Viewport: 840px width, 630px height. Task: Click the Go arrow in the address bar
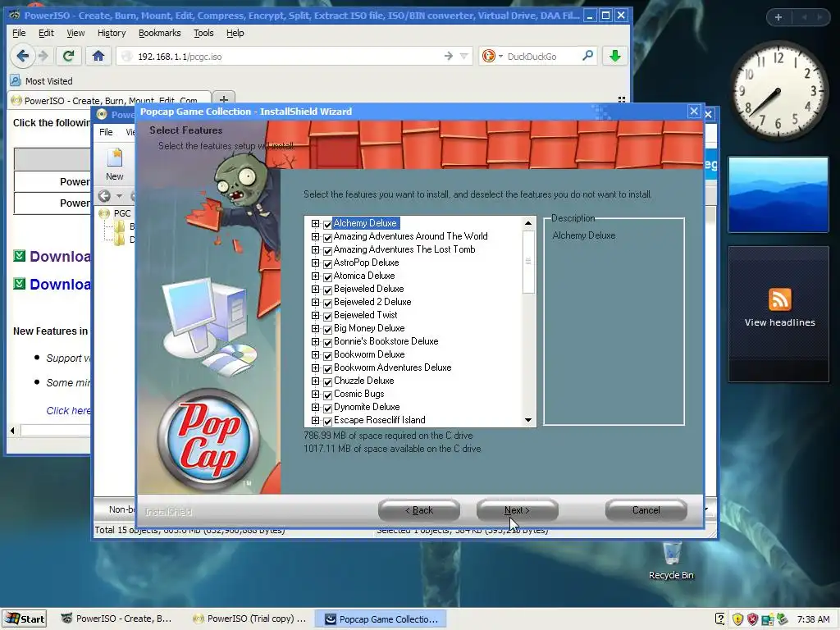click(449, 56)
